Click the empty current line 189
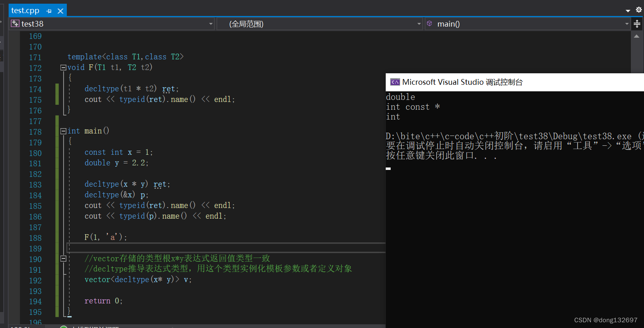The width and height of the screenshot is (644, 328). pos(226,248)
